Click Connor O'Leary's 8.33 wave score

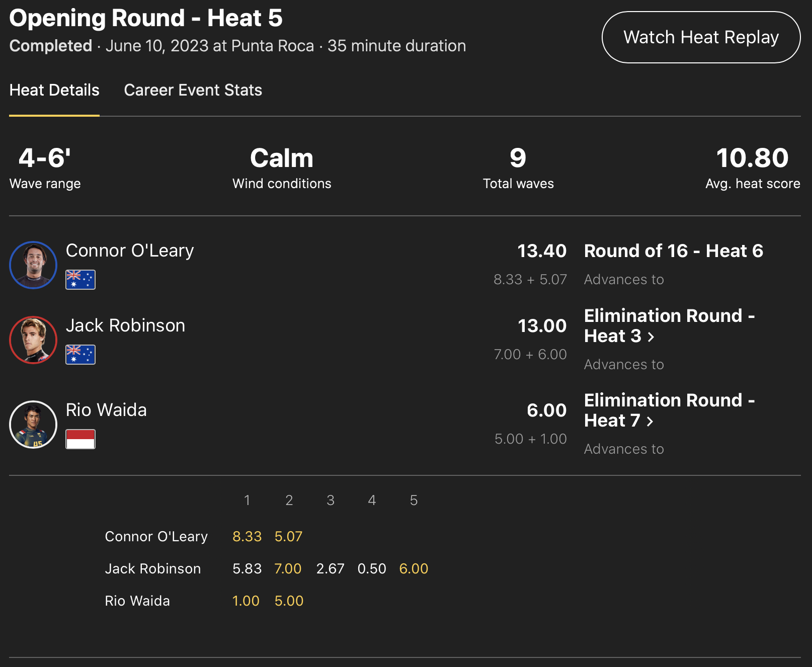pyautogui.click(x=247, y=536)
